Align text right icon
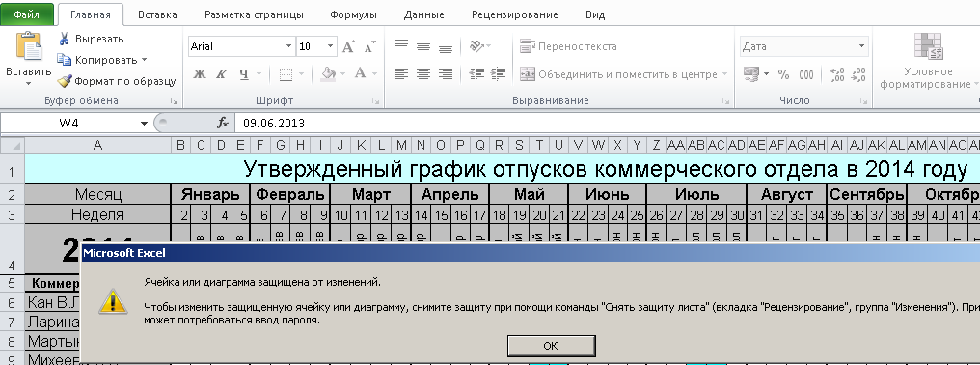This screenshot has width=980, height=365. (445, 74)
